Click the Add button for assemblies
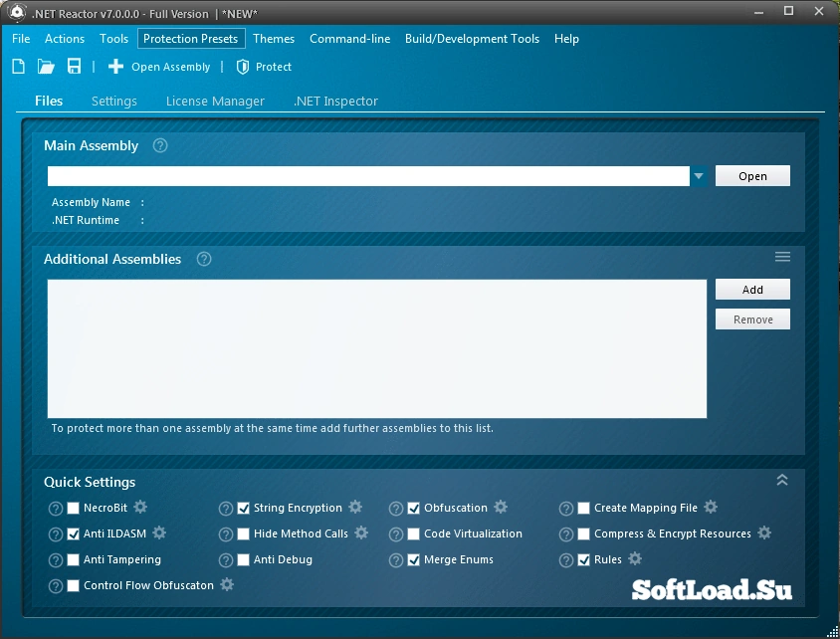 752,290
